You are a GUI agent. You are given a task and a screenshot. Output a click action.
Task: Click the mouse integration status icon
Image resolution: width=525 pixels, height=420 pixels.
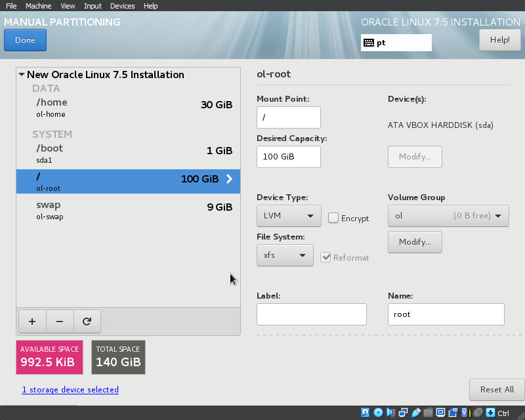[x=478, y=413]
